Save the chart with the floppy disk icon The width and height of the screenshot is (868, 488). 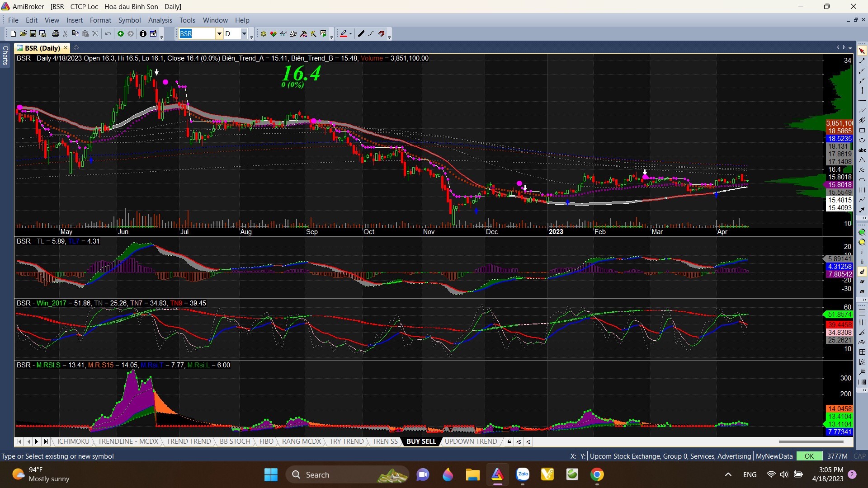pyautogui.click(x=33, y=34)
